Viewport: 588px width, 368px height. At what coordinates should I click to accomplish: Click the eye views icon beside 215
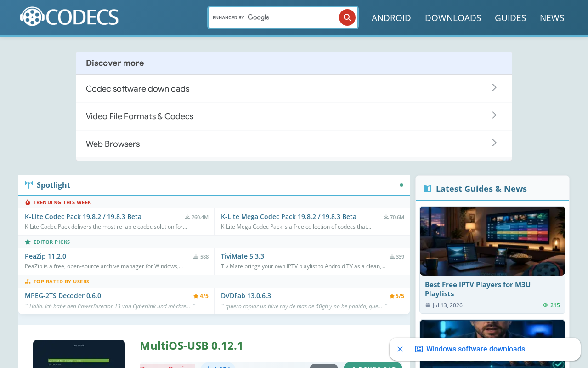tap(545, 305)
